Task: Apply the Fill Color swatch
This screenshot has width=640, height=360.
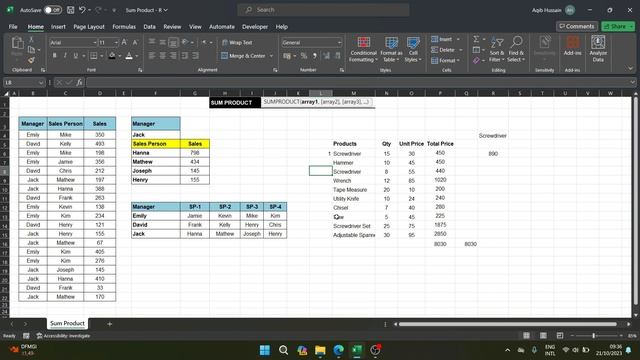Action: [x=112, y=56]
